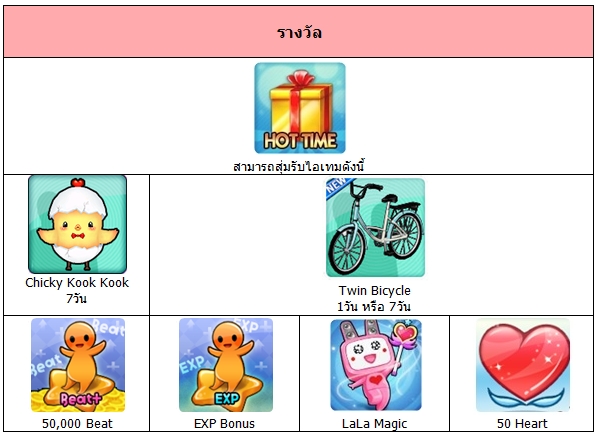Viewport: 598px width, 435px height.
Task: Choose the 50 Heart red heart icon
Action: 523,365
